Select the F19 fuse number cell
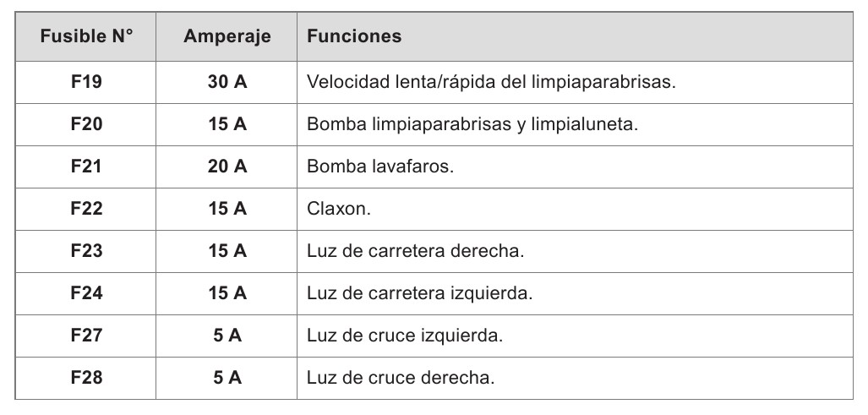 [x=85, y=83]
